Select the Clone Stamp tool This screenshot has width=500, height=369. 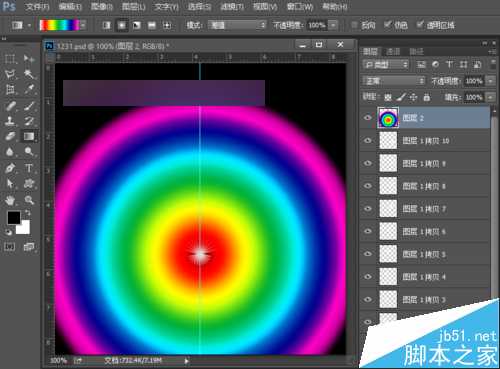(x=10, y=121)
